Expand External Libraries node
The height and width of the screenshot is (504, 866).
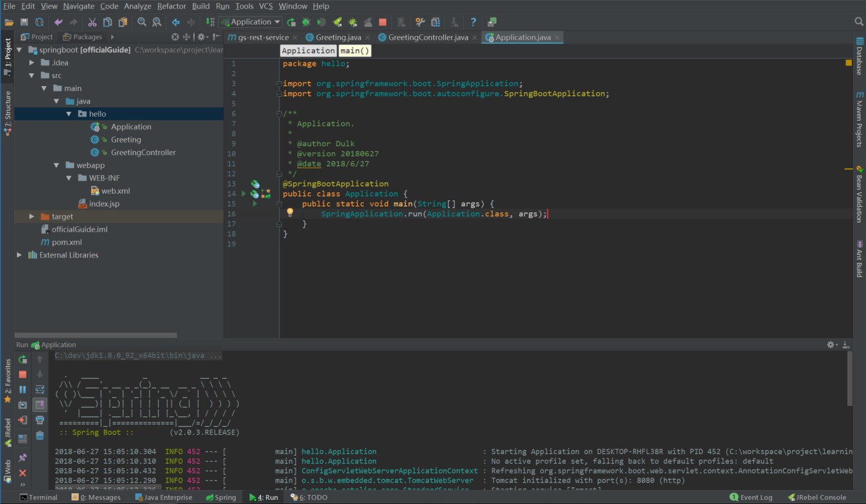[19, 255]
